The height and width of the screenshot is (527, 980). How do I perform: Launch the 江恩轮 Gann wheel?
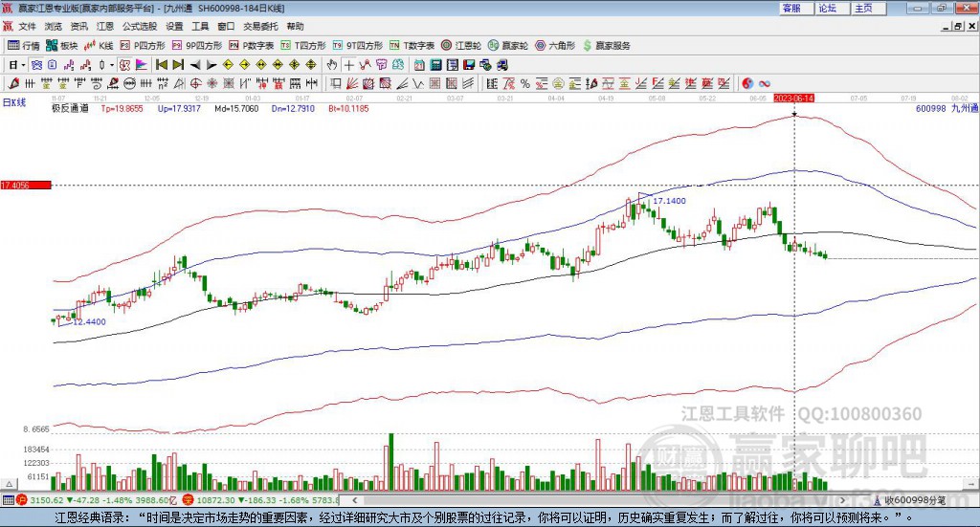[461, 46]
